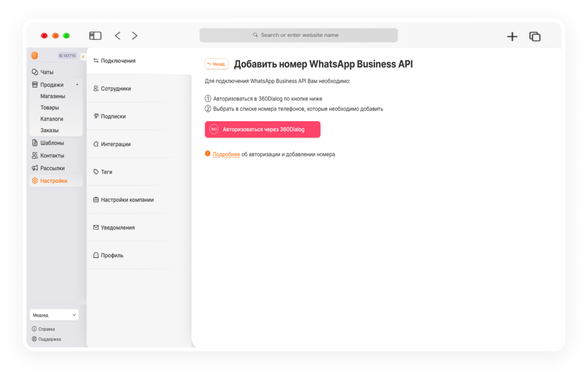Click the Интеграции puzzle icon
Viewport: 588px width, 378px height.
[x=96, y=144]
